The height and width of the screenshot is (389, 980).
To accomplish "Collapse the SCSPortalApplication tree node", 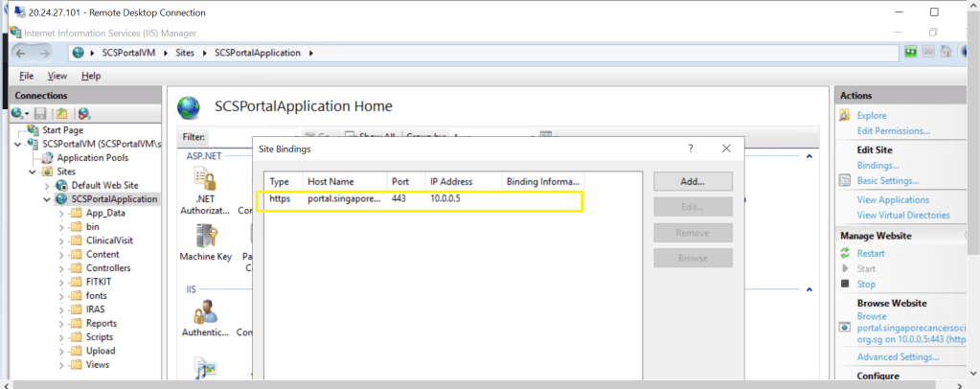I will click(48, 199).
